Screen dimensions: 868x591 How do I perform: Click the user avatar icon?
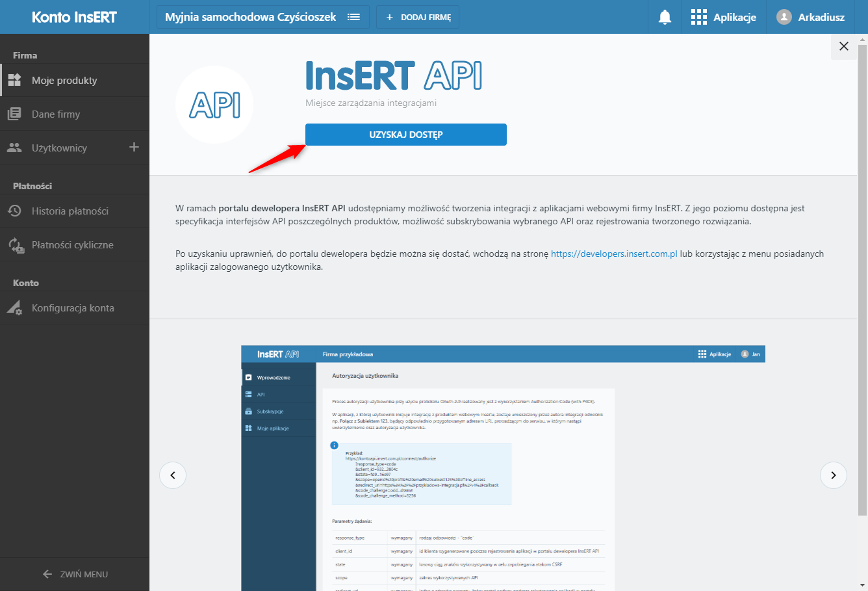784,17
